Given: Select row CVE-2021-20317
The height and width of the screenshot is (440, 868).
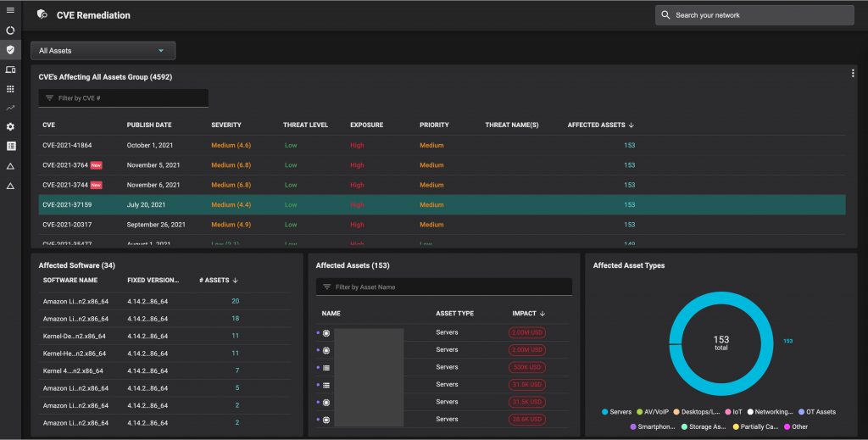Looking at the screenshot, I should point(442,225).
